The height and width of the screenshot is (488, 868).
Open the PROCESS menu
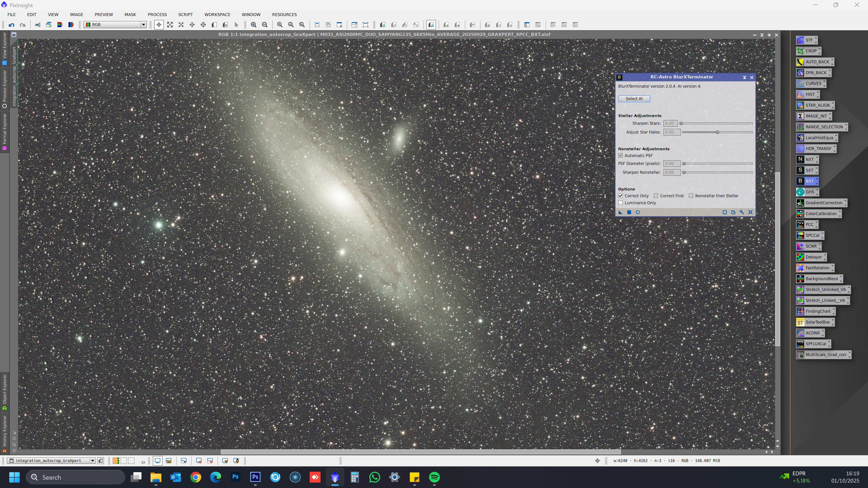[x=157, y=14]
